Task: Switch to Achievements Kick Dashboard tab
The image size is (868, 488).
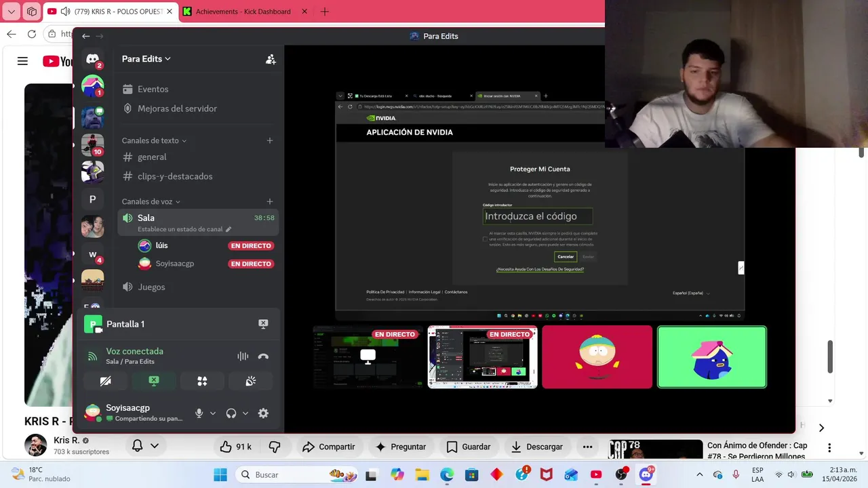Action: [245, 12]
